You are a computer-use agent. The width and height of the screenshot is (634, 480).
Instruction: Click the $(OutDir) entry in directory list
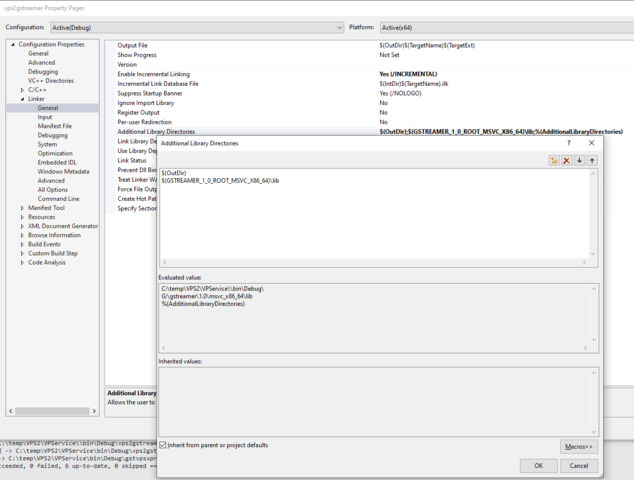(175, 173)
